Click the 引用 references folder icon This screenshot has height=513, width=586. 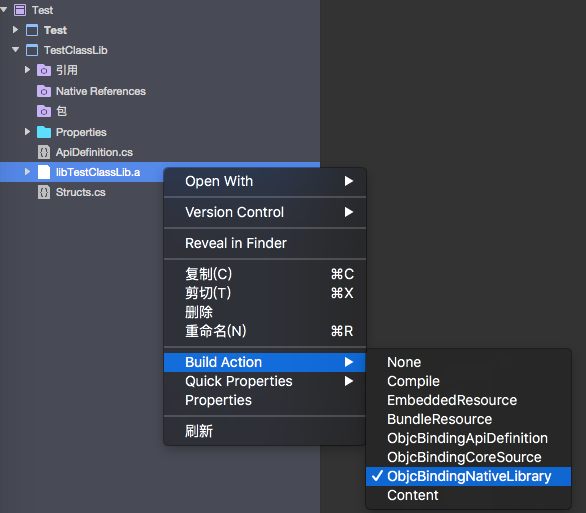44,70
